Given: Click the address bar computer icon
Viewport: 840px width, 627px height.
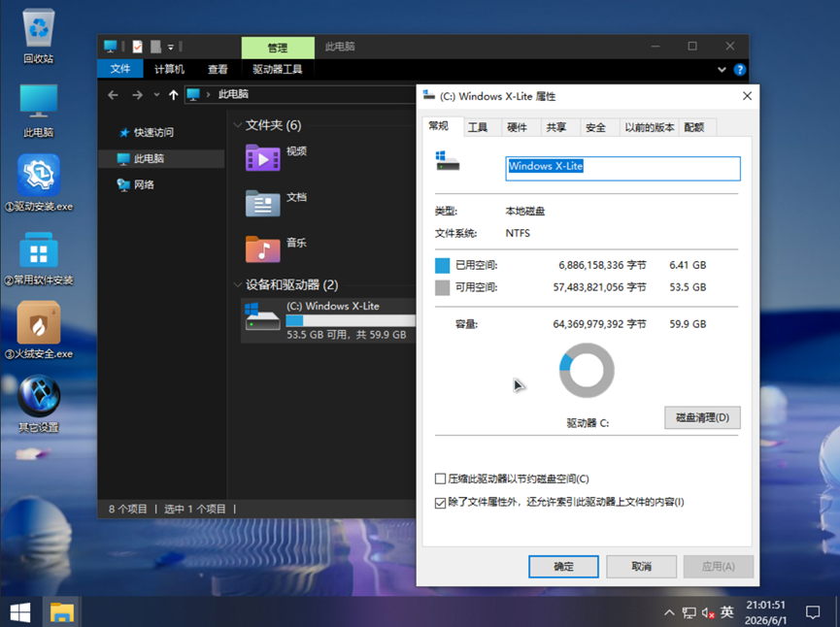Looking at the screenshot, I should coord(193,95).
